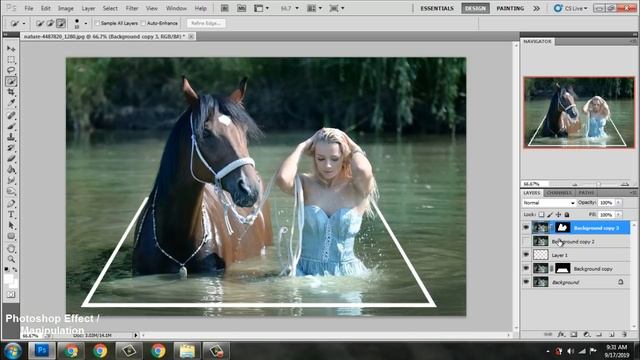Open the File menu
This screenshot has height=360, width=640.
[29, 8]
